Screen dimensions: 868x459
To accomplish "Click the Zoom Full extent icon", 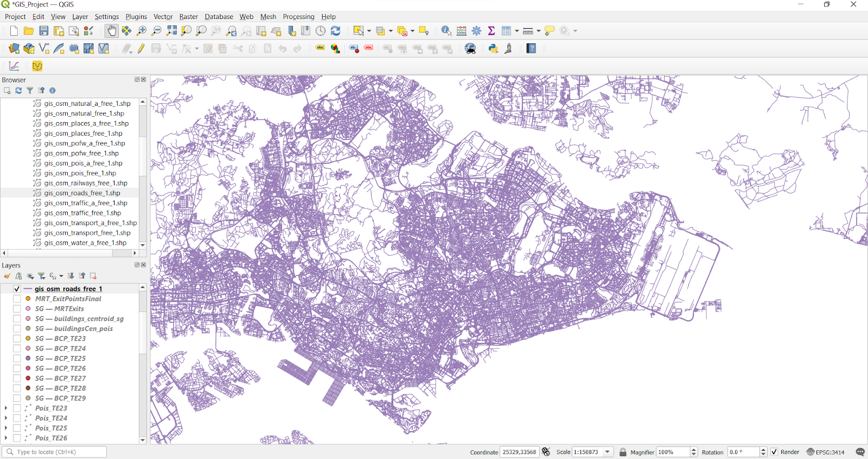I will click(171, 31).
